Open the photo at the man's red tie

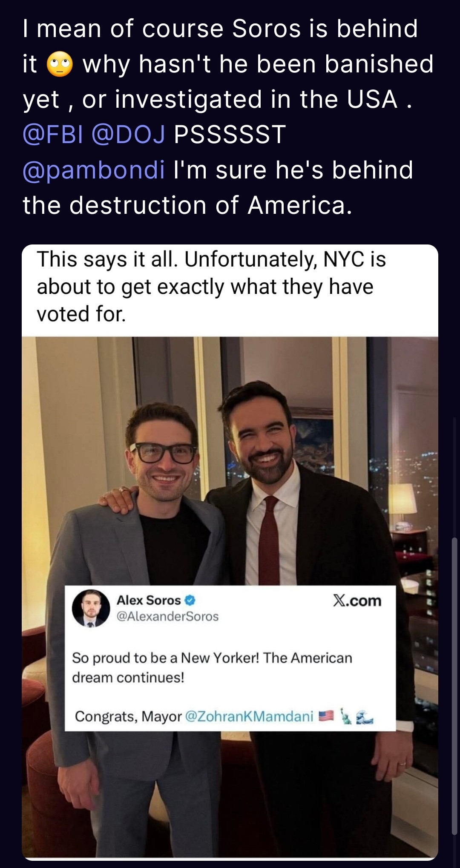tap(269, 541)
